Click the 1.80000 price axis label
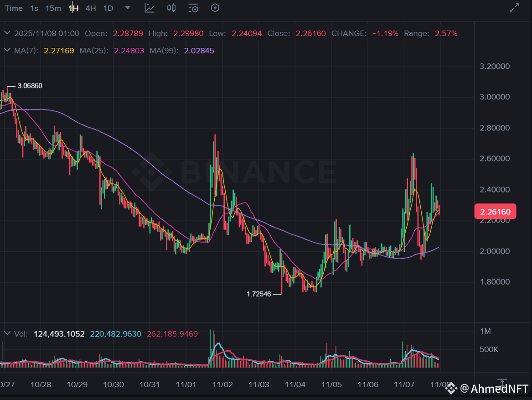 494,282
